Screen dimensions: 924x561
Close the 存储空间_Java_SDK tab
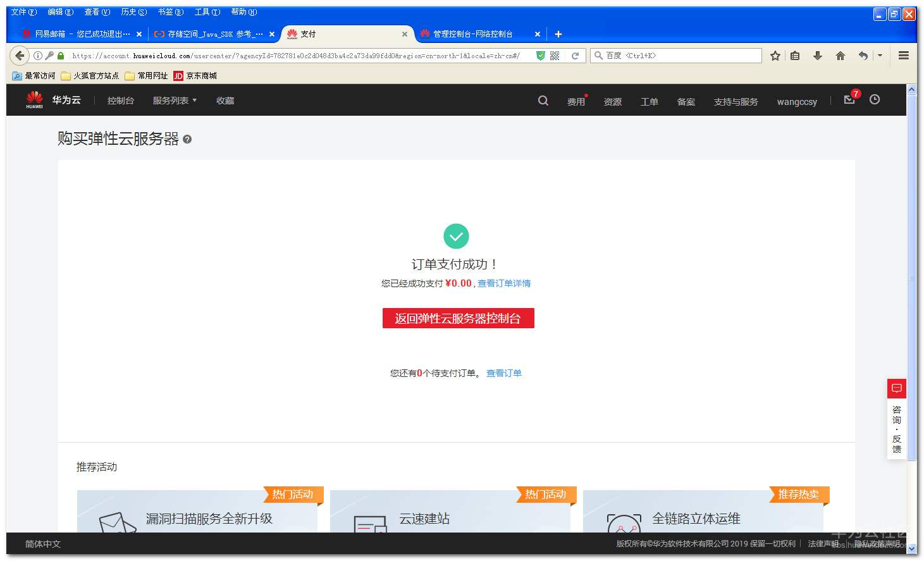click(x=272, y=34)
